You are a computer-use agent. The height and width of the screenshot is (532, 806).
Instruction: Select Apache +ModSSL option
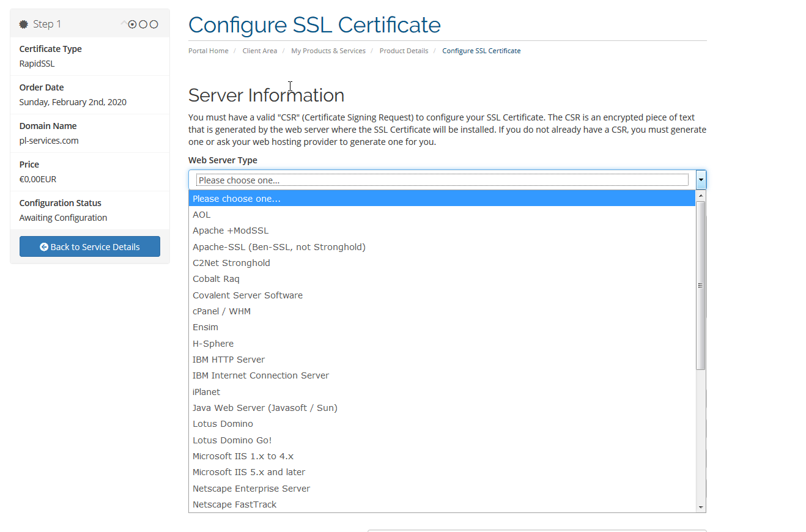pos(442,231)
